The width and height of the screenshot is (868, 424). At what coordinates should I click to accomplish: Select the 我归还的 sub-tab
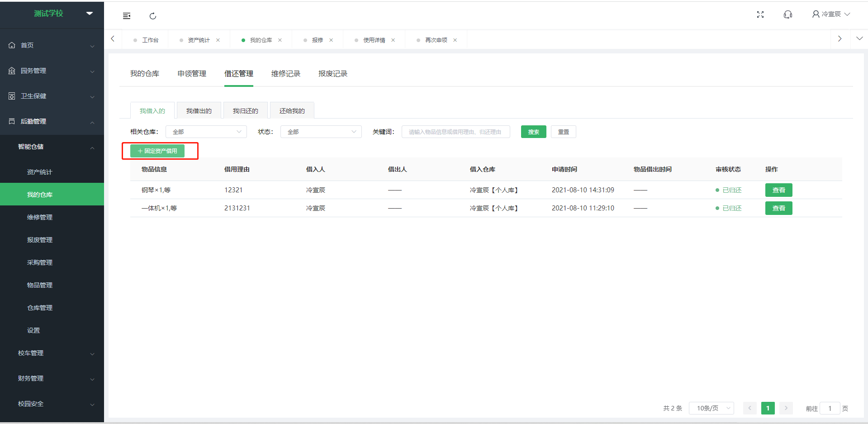point(246,111)
